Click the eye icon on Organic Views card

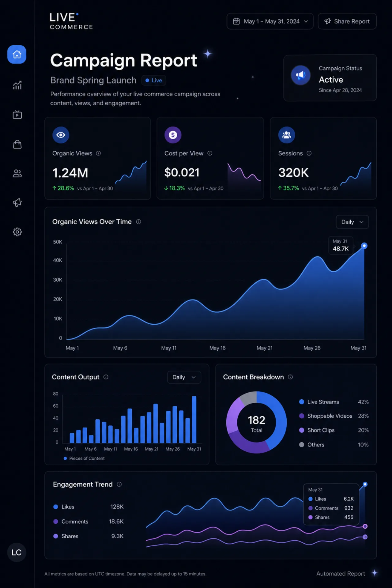(x=61, y=135)
